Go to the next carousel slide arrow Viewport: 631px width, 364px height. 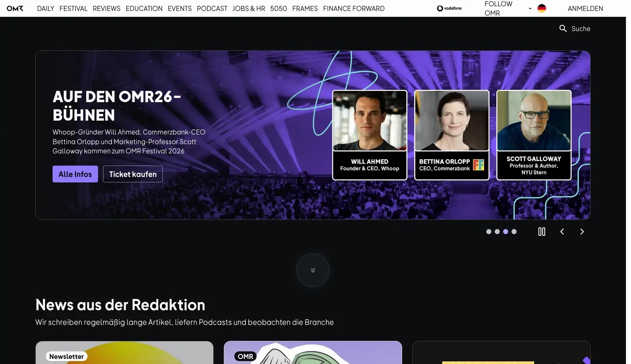click(x=582, y=232)
